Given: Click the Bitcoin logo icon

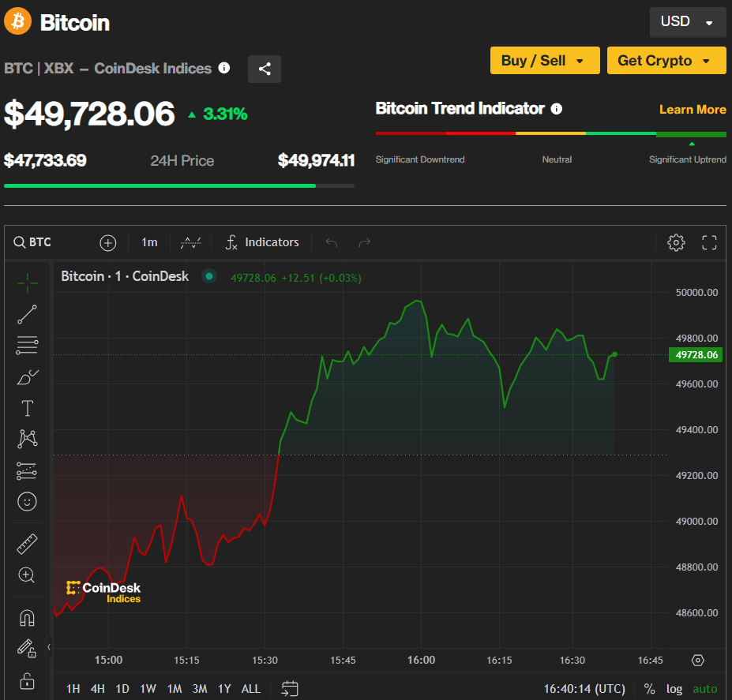Looking at the screenshot, I should point(17,21).
